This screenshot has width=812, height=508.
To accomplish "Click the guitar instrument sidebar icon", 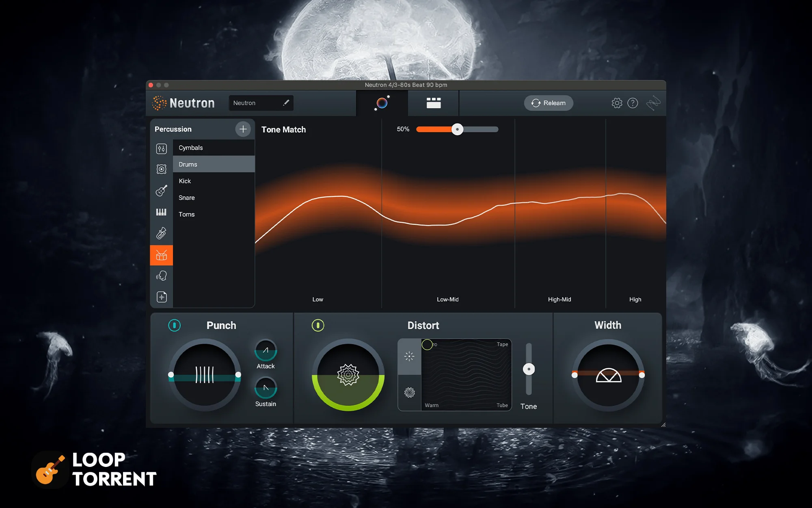I will (162, 191).
